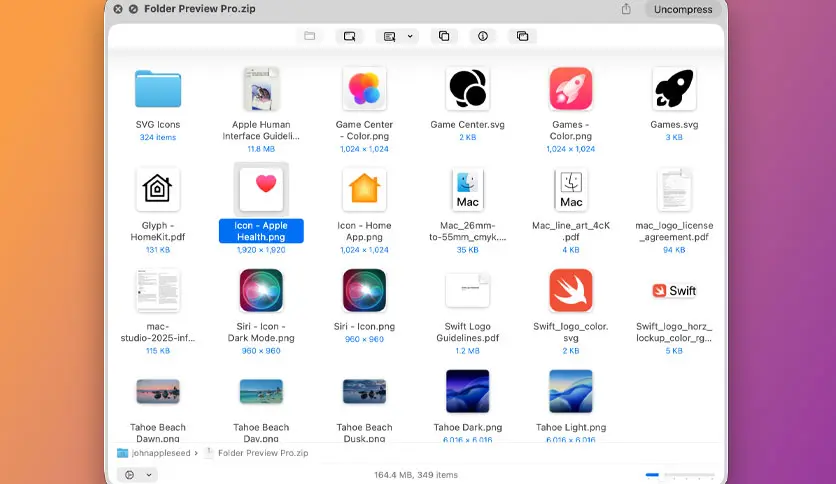Close the Folder Preview Pro.zip window
836x484 pixels.
(118, 9)
